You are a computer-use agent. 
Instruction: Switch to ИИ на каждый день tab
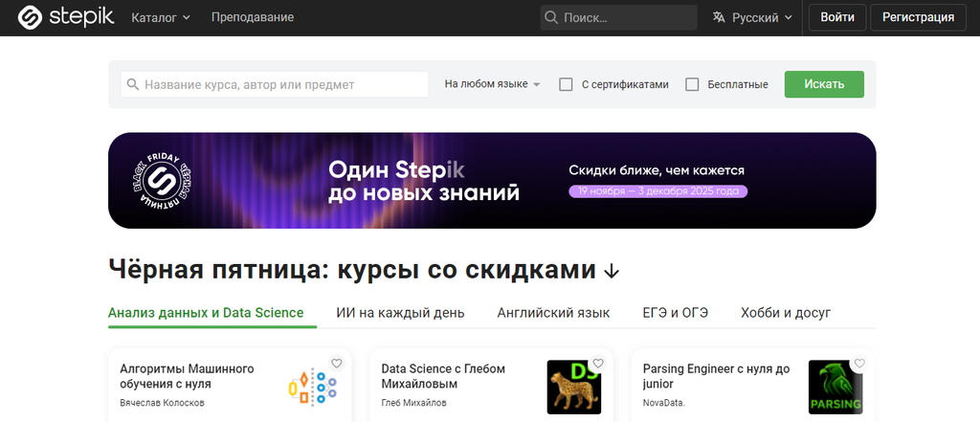(x=400, y=313)
